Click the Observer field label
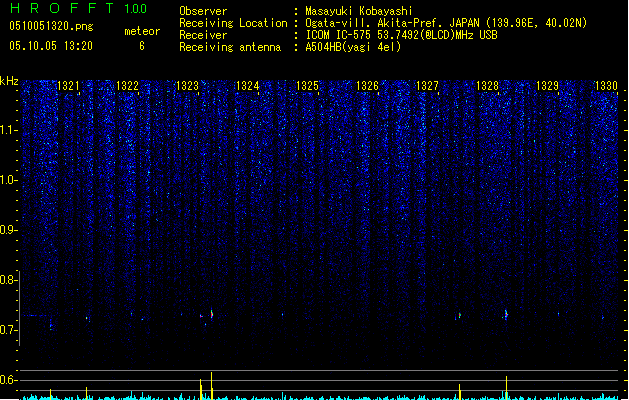The width and height of the screenshot is (629, 400). [203, 11]
